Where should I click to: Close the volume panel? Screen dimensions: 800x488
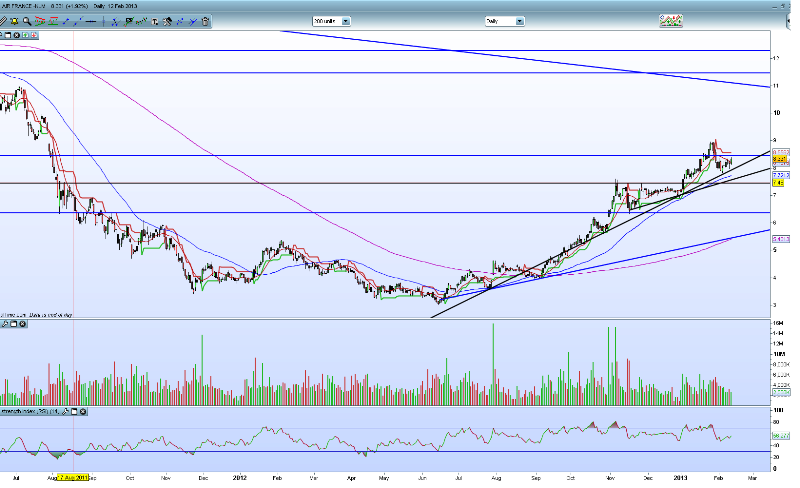click(22, 324)
